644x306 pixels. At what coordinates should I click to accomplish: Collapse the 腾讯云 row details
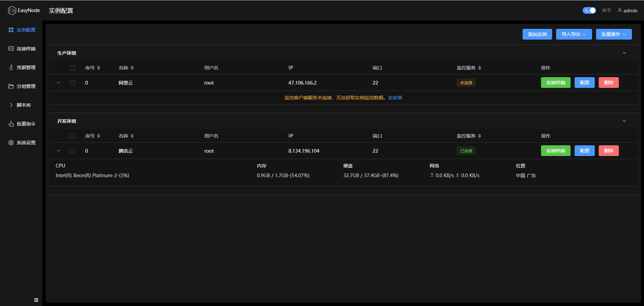click(58, 151)
